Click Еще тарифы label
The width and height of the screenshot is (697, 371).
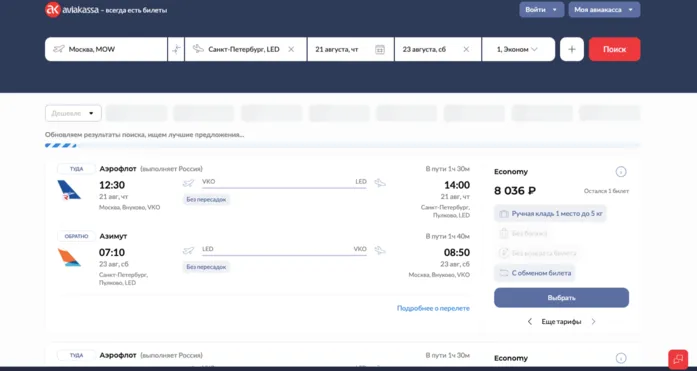(x=561, y=321)
